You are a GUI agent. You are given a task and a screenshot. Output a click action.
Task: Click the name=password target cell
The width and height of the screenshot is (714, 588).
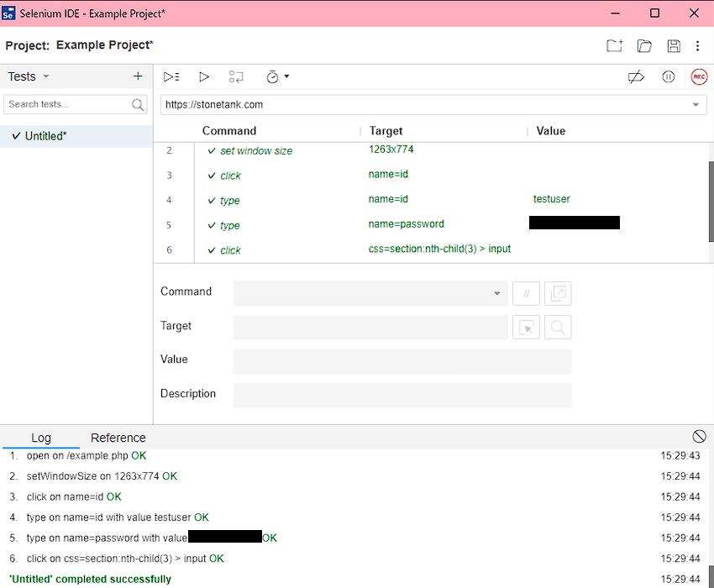pos(407,224)
